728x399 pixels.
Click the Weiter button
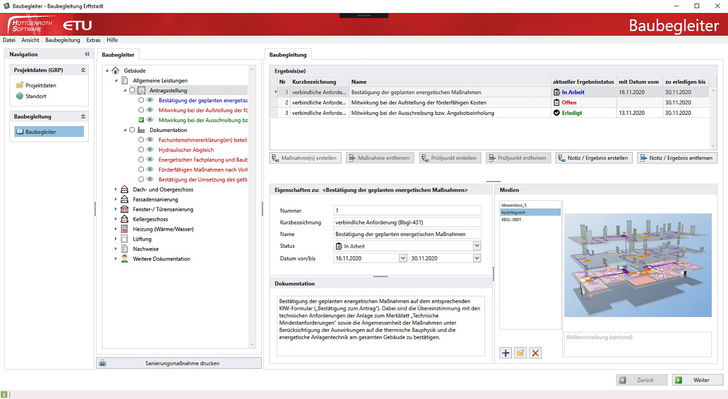[697, 380]
